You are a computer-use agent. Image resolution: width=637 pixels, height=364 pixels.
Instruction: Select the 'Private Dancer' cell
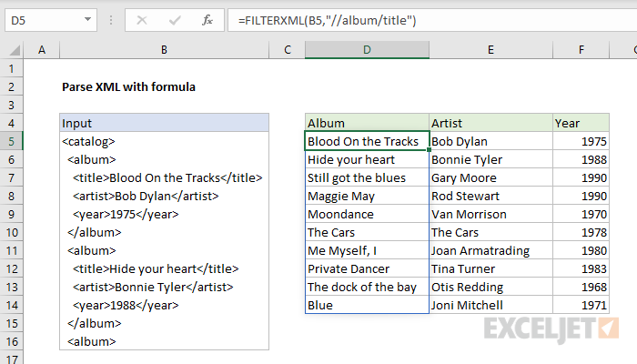click(x=367, y=269)
